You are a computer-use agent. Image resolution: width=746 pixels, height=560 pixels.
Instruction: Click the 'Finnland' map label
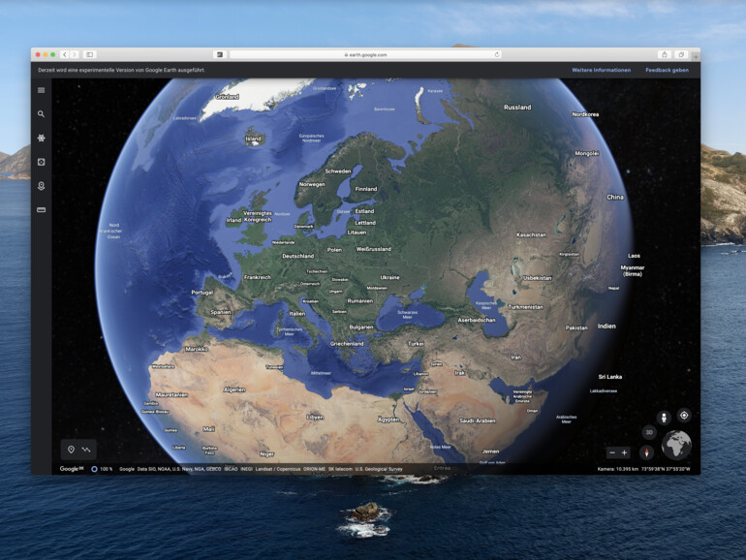pyautogui.click(x=366, y=189)
